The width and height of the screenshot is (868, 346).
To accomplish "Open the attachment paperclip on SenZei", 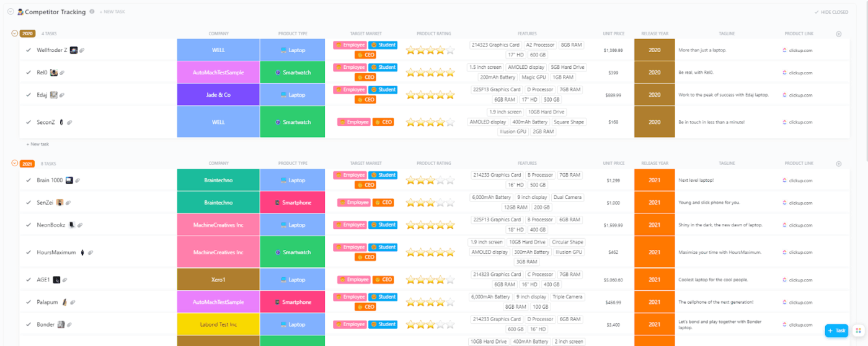I will click(x=68, y=203).
